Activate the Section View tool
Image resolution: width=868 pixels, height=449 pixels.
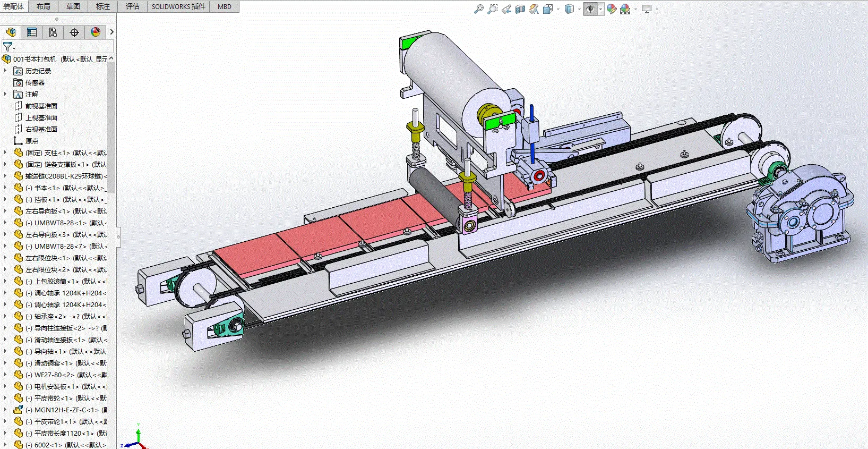(520, 9)
